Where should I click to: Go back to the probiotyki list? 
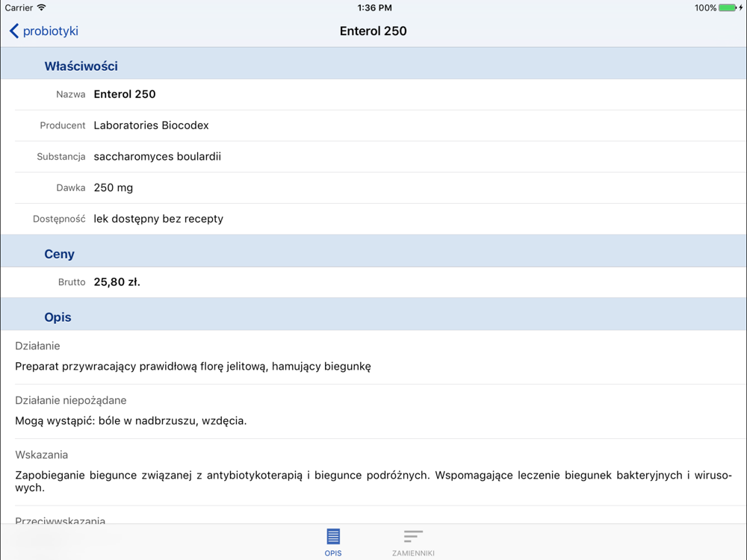pyautogui.click(x=43, y=31)
